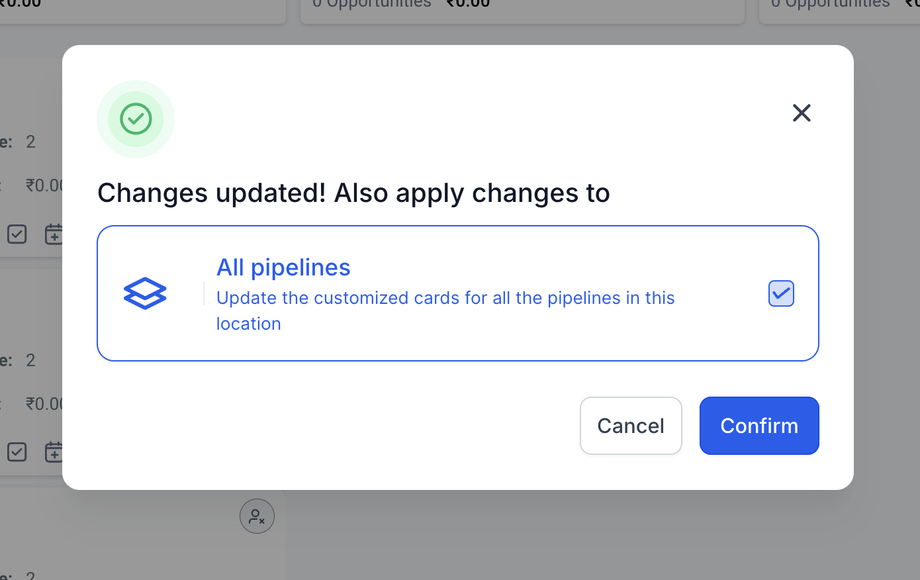The height and width of the screenshot is (580, 920).
Task: Click the stacked layers pipelines icon
Action: point(145,293)
